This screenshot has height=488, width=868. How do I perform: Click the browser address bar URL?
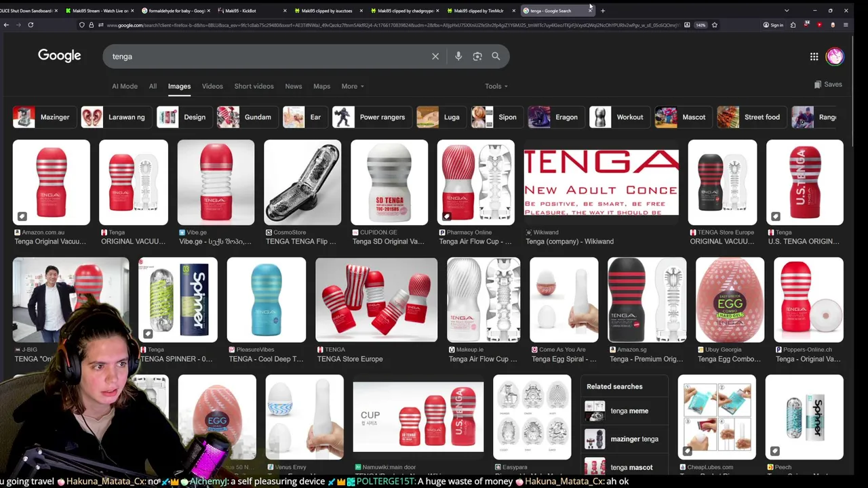click(x=393, y=25)
